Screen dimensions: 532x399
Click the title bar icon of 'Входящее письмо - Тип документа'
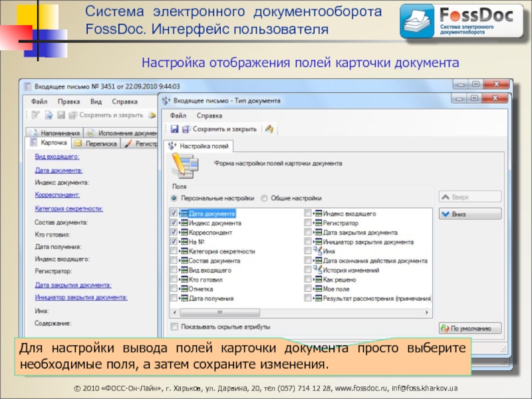point(166,100)
